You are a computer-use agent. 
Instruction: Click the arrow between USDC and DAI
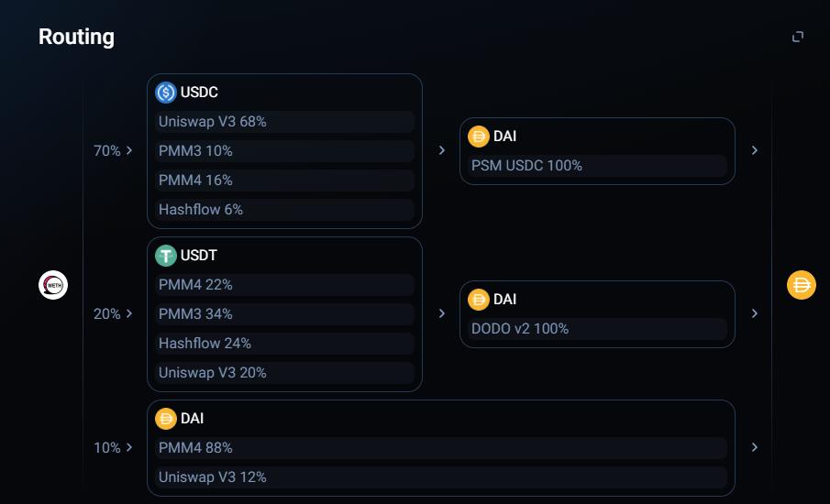(442, 150)
